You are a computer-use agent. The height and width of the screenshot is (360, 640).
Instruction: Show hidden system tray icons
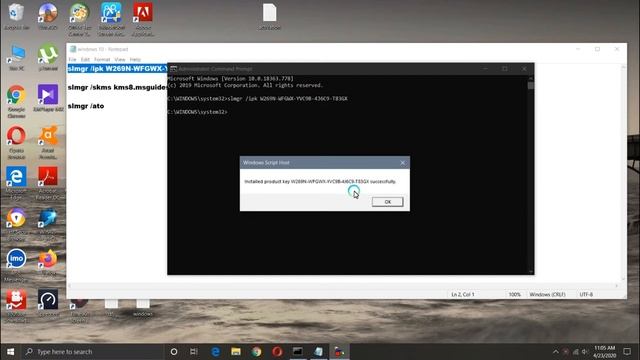[556, 351]
